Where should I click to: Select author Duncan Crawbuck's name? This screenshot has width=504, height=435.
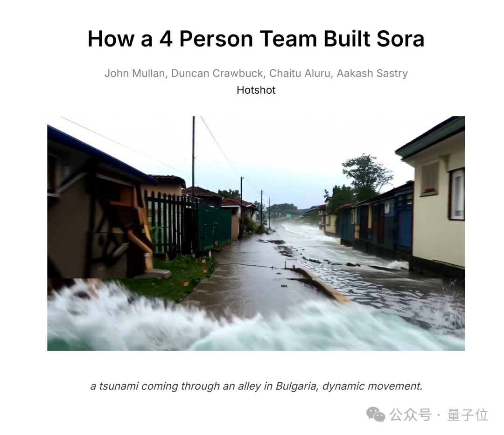(x=217, y=73)
